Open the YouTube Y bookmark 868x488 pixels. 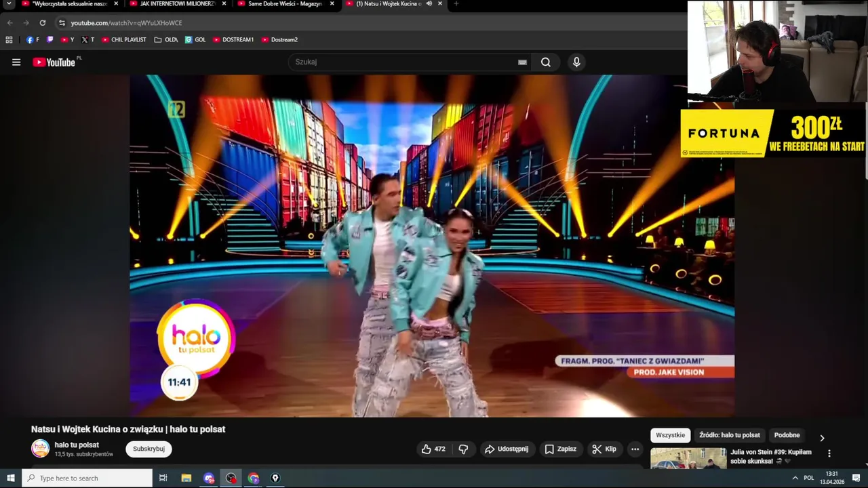[x=67, y=40]
